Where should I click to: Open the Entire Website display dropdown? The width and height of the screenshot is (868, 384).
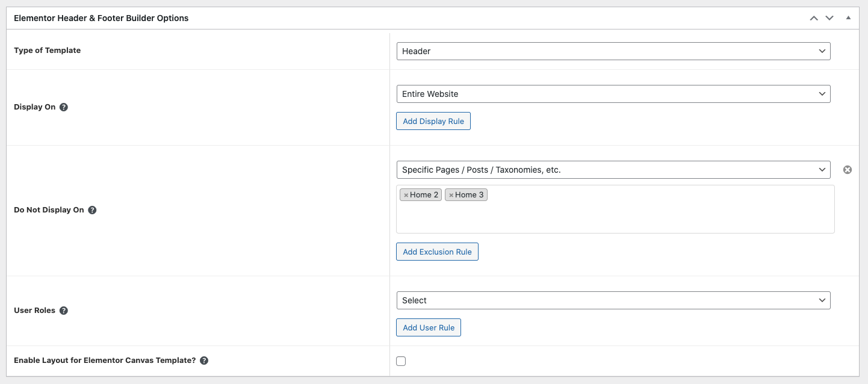613,94
